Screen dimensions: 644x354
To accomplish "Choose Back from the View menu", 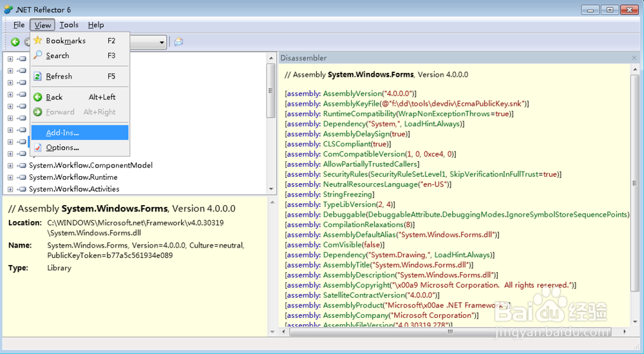I will pos(80,97).
